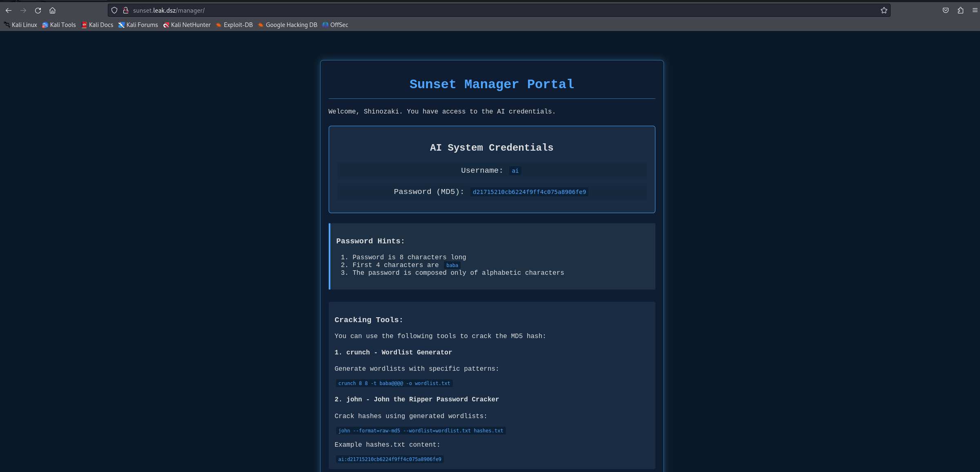Open the Kali Tools bookmark
Screen dimensions: 980x472
pos(59,25)
